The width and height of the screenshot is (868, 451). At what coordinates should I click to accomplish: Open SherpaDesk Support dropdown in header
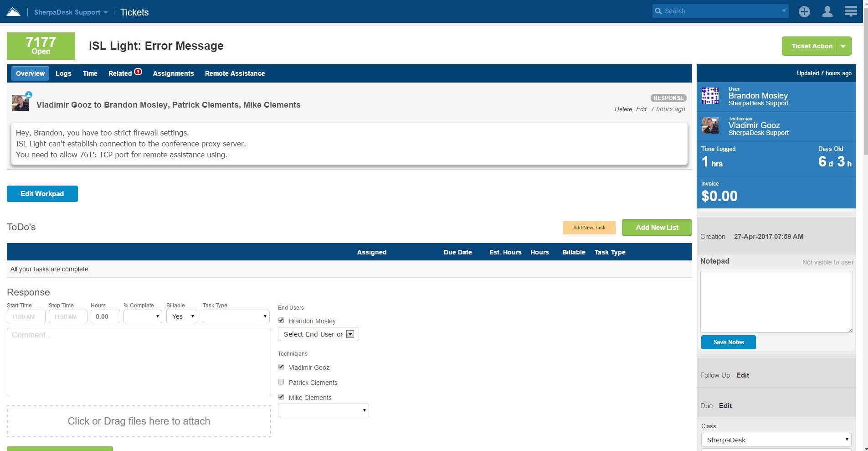(x=71, y=12)
